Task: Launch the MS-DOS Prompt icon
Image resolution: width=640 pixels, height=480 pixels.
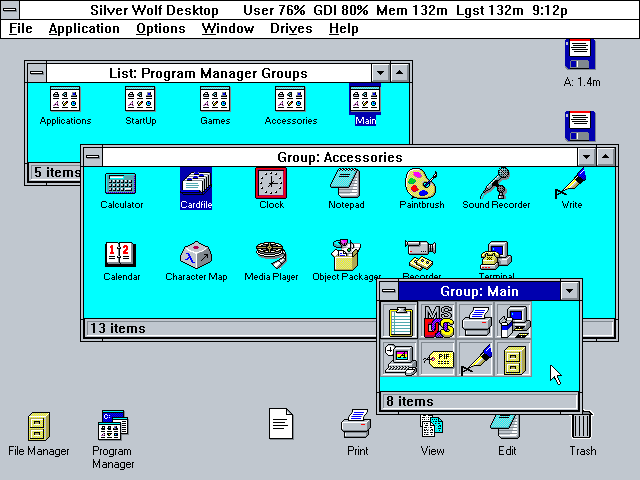Action: tap(438, 321)
